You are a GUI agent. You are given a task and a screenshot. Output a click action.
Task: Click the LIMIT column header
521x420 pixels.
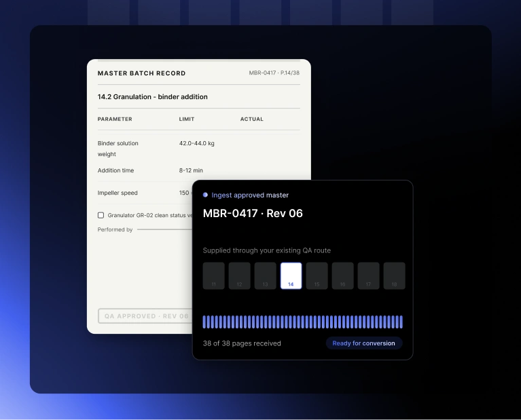[x=186, y=119]
